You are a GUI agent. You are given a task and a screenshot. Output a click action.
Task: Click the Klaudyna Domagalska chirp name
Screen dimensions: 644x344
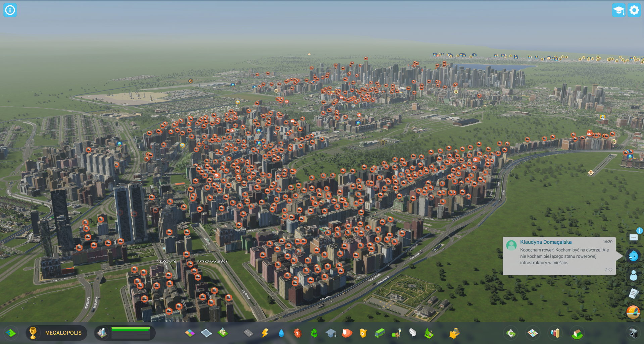[x=546, y=242]
